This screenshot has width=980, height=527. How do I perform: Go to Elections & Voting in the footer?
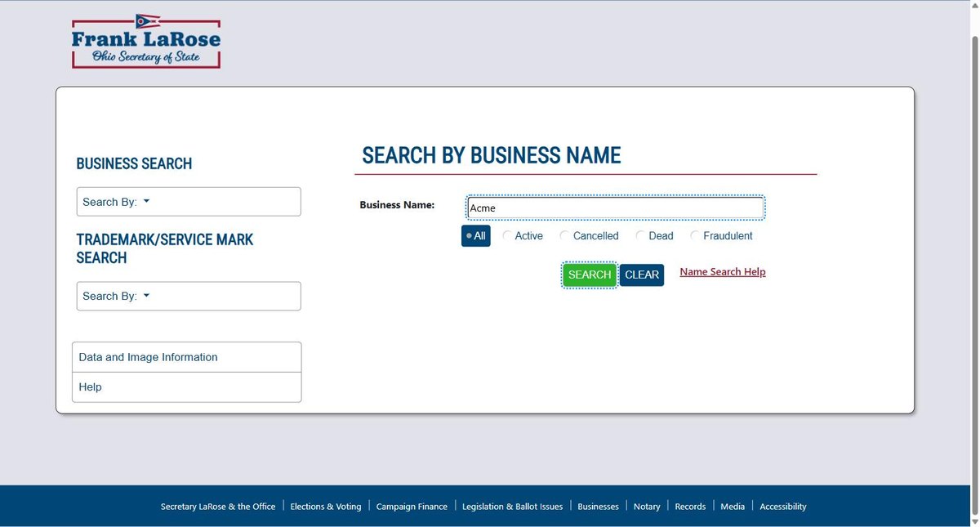326,507
